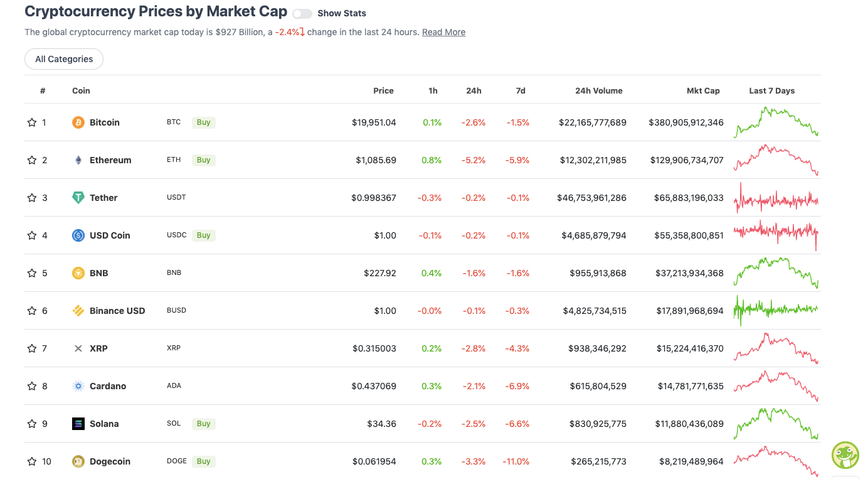Open the USD Coin name link
The image size is (868, 479).
[x=110, y=235]
